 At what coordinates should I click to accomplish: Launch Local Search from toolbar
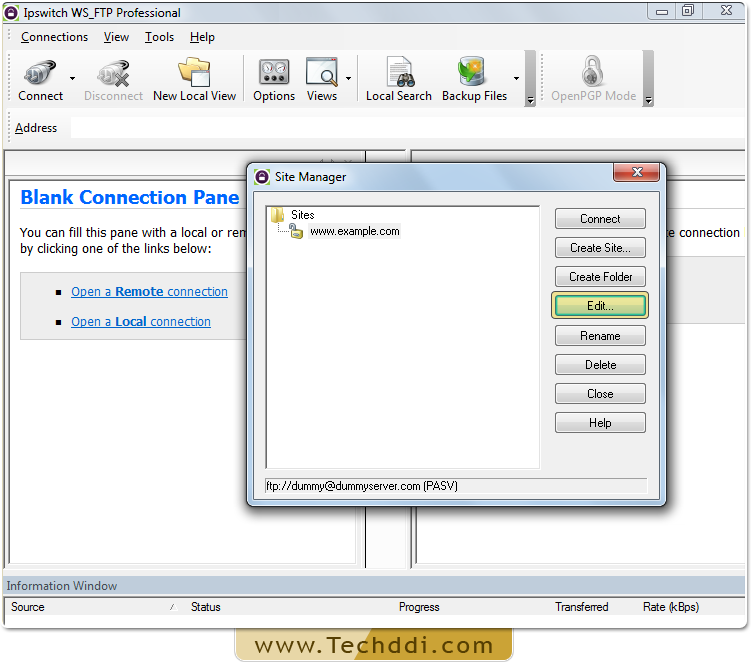coord(398,79)
